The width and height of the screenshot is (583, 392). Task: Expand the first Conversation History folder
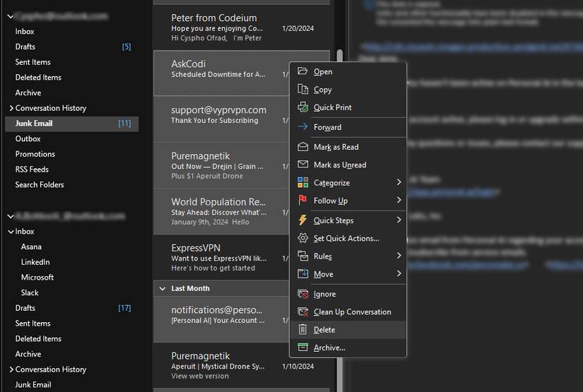point(11,108)
